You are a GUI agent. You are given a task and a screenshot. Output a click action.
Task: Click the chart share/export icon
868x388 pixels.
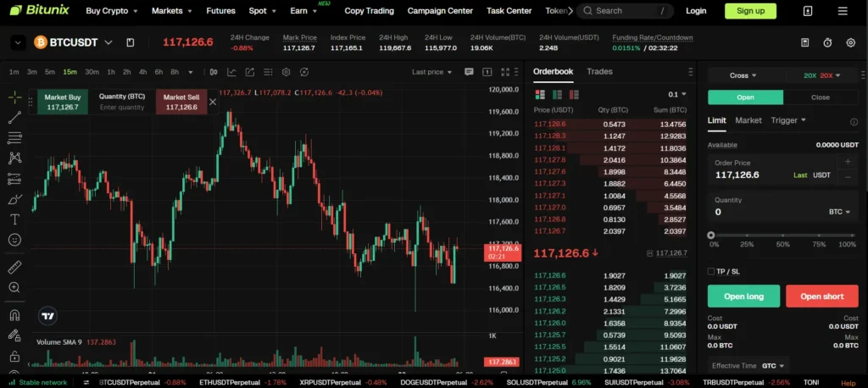[x=250, y=72]
